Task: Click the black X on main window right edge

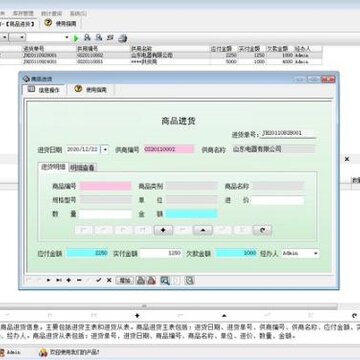Action: 347,159
